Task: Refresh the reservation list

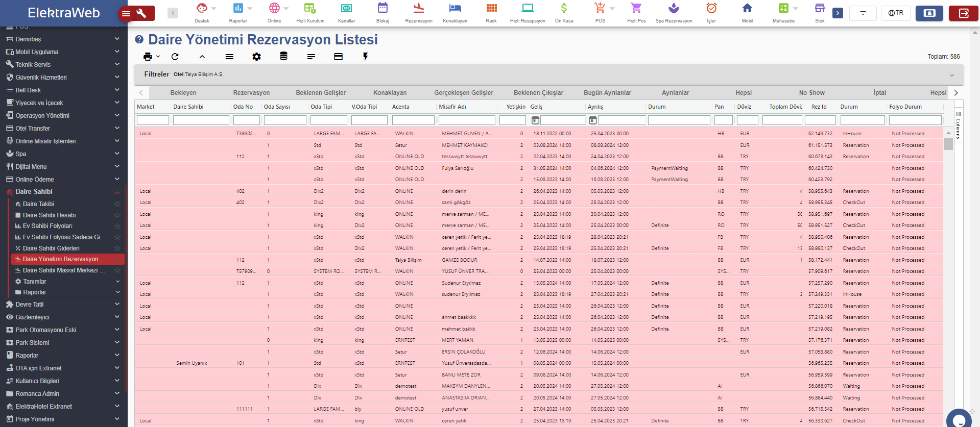Action: click(x=175, y=57)
